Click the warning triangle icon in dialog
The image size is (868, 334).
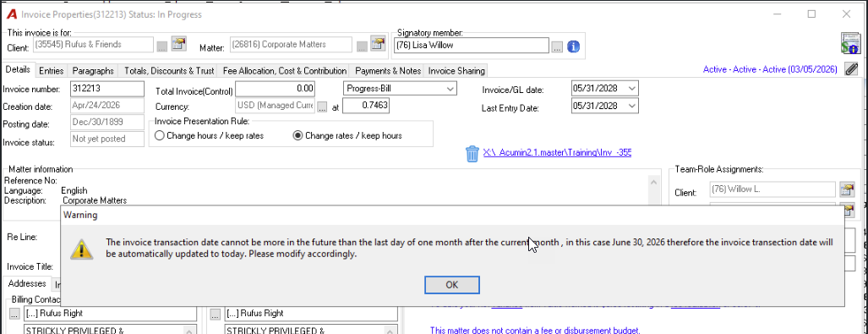pyautogui.click(x=81, y=249)
